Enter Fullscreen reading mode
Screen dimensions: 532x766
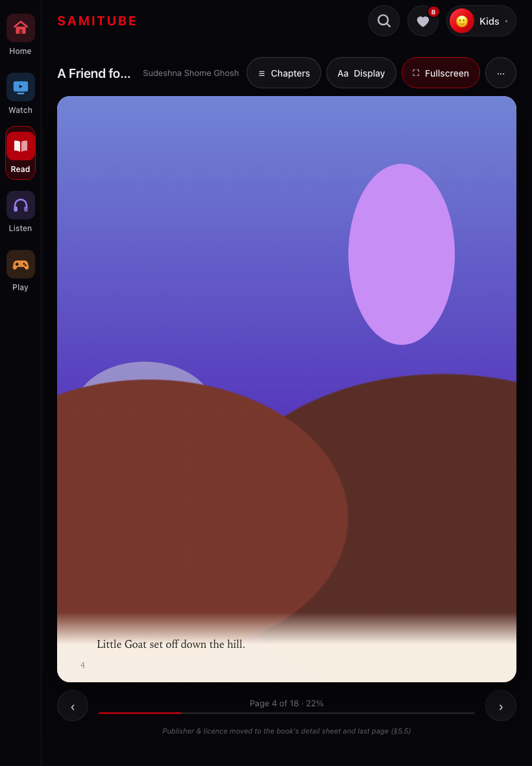click(x=441, y=73)
